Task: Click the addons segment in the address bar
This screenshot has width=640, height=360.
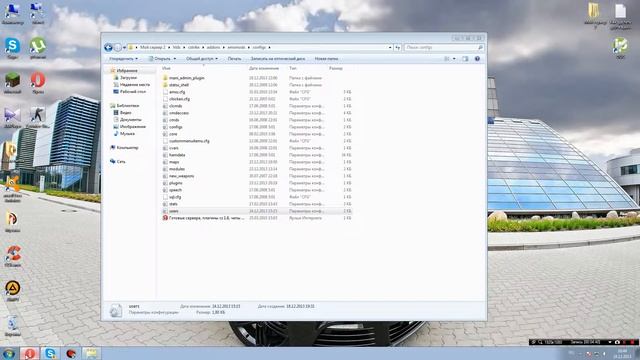Action: click(x=213, y=48)
